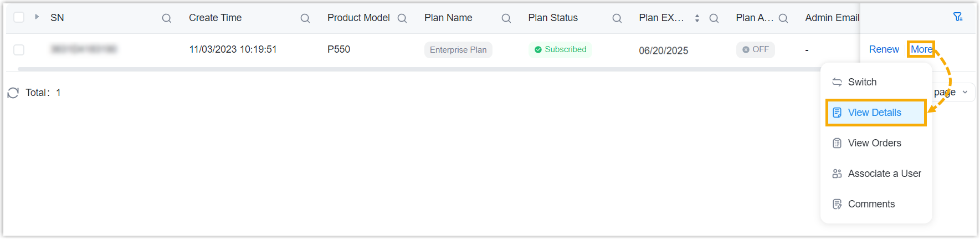Click the filter icon in table header

coord(957,17)
